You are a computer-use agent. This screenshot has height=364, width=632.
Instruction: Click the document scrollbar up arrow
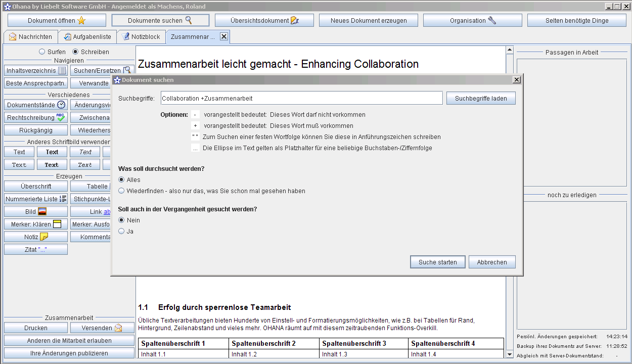(510, 50)
